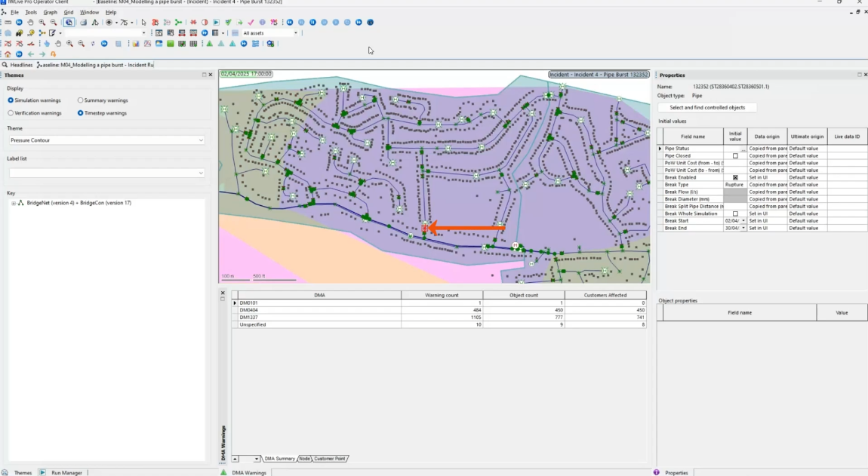Uncheck the Break Enabled checkbox
868x476 pixels.
tap(734, 177)
